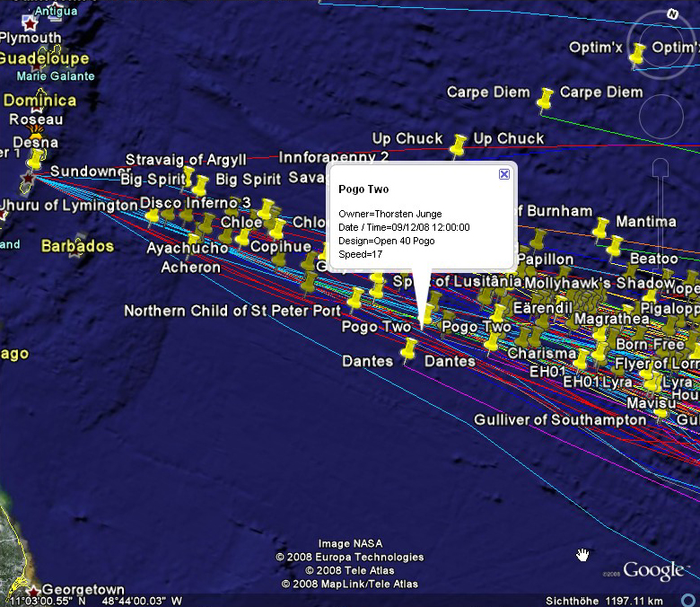Click the Dantes yellow pushpin
This screenshot has width=700, height=607.
(x=409, y=349)
